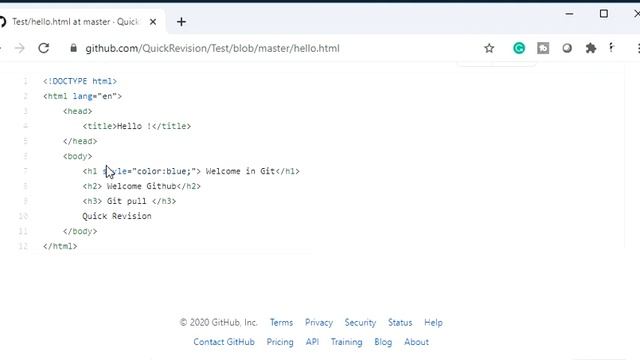Click the h2 Welcome Github line

[142, 186]
